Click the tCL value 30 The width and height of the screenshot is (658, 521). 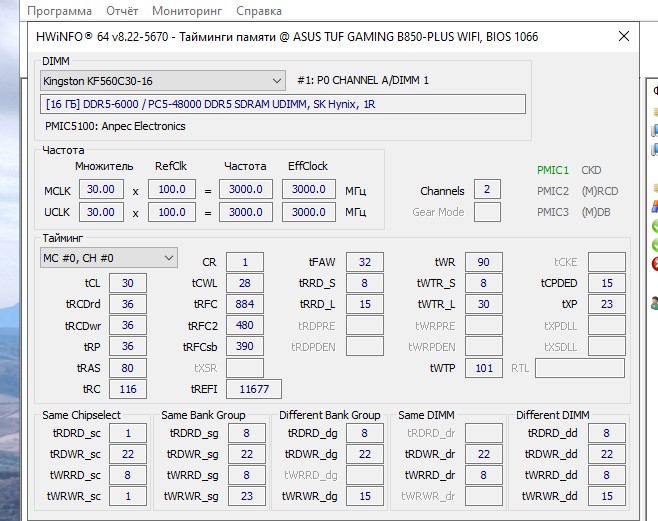pos(128,283)
